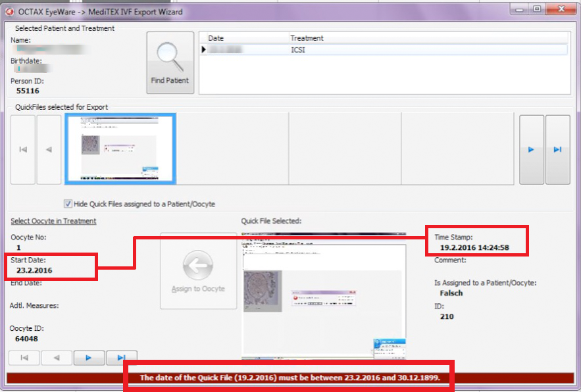
Task: Select the highlighted QuickFile thumbnail
Action: pos(120,149)
